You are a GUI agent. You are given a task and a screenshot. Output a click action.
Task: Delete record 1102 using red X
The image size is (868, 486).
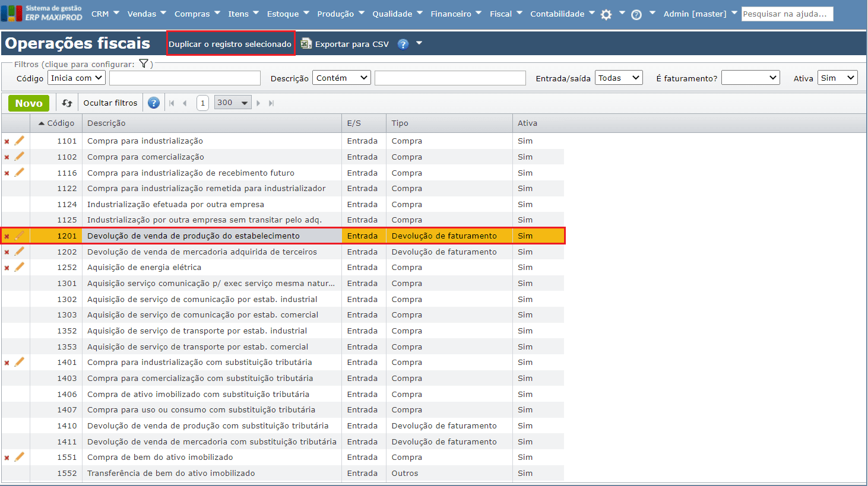pos(7,157)
